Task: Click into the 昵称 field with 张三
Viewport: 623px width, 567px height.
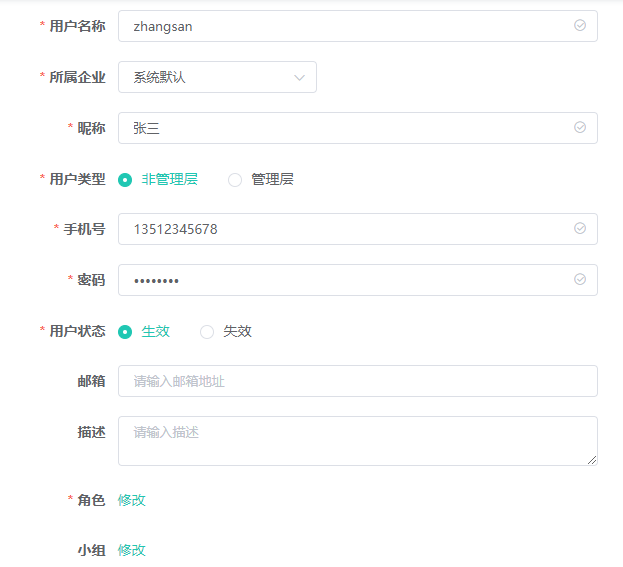Action: tap(358, 128)
